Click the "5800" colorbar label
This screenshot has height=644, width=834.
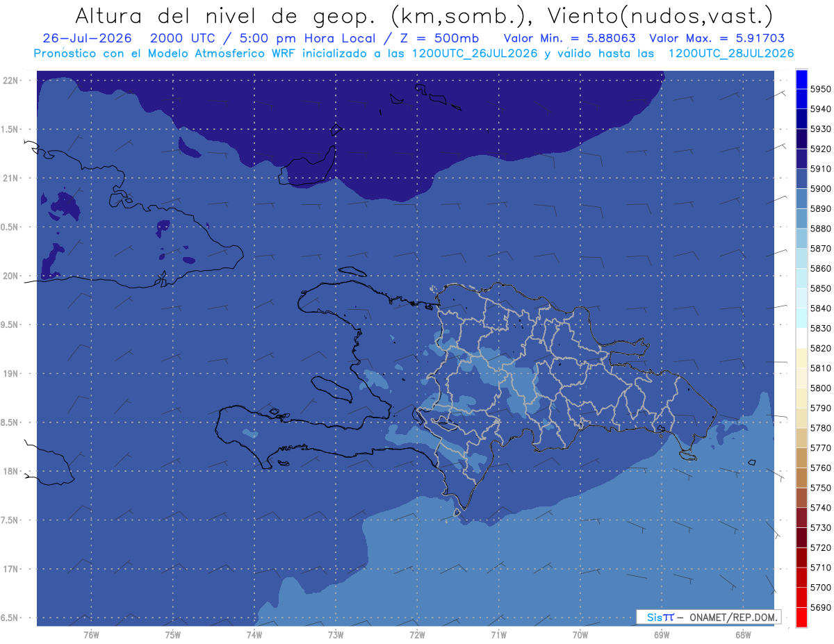tap(821, 388)
